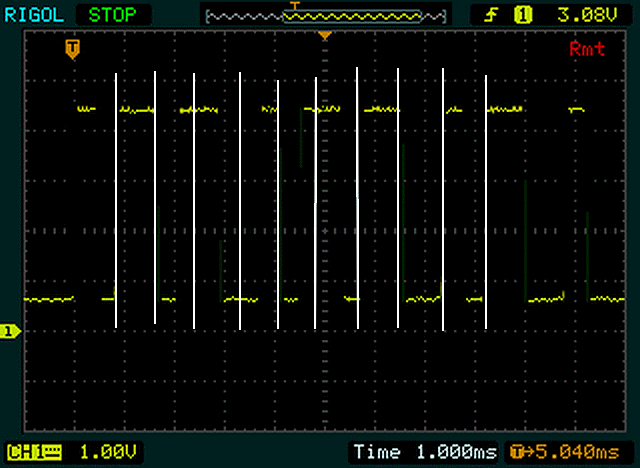640x468 pixels.
Task: Click the center crosshair of the graticule
Action: (x=325, y=231)
